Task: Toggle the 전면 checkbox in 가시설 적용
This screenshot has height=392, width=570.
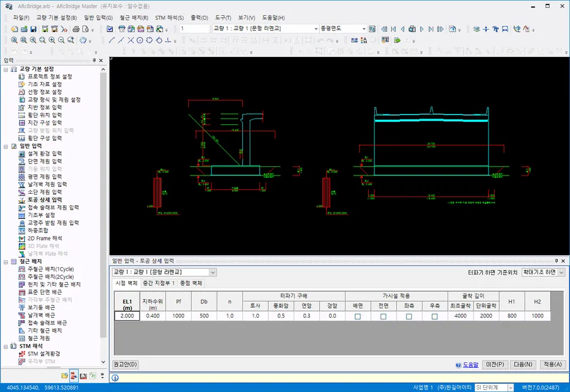Action: [383, 316]
